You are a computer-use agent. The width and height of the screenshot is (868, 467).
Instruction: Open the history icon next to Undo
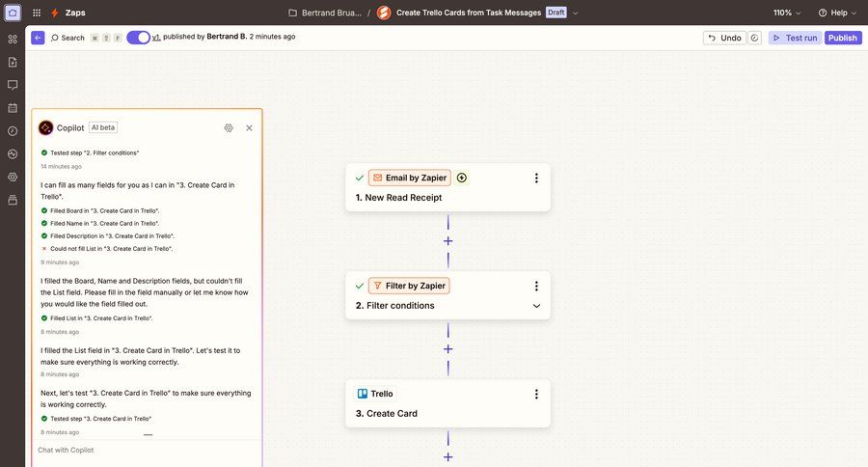click(754, 38)
